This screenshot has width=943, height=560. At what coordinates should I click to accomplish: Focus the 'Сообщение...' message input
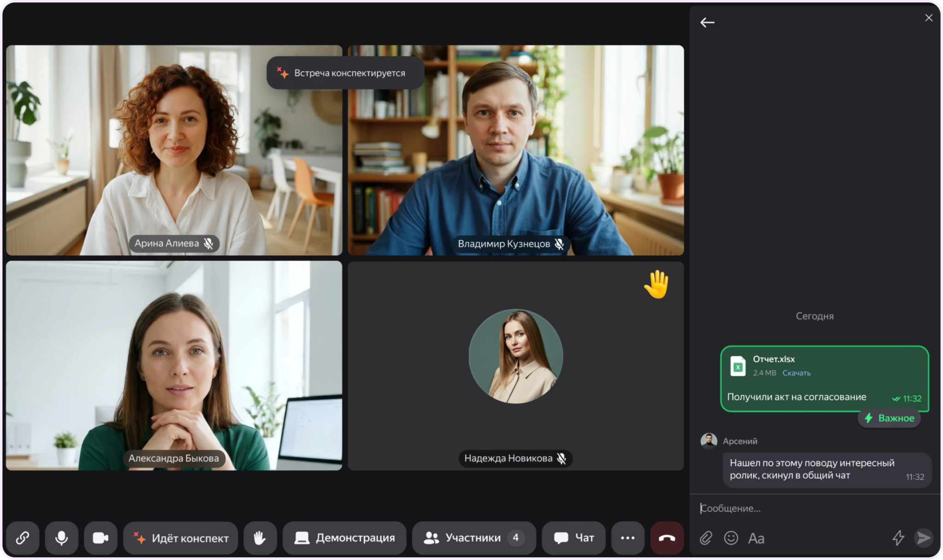[x=815, y=508]
